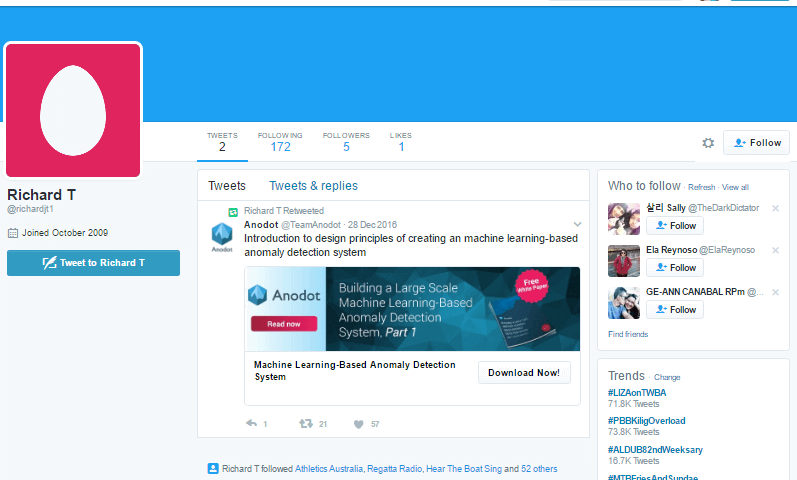This screenshot has height=480, width=797.
Task: Click the @richardjt1 handle
Action: pos(30,209)
